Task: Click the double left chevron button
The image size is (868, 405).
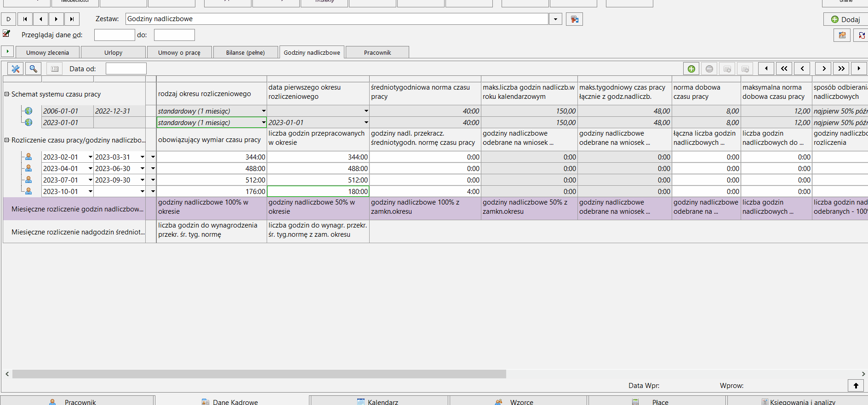Action: [784, 68]
